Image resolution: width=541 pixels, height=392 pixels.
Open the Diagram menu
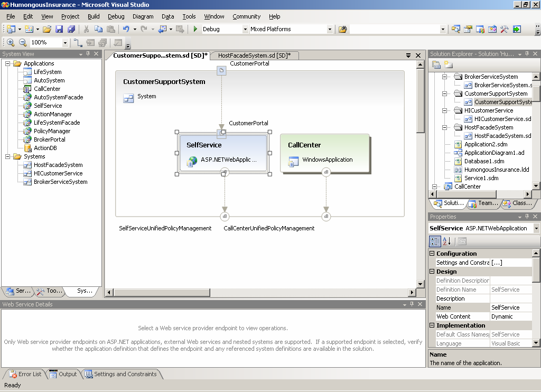pyautogui.click(x=143, y=16)
